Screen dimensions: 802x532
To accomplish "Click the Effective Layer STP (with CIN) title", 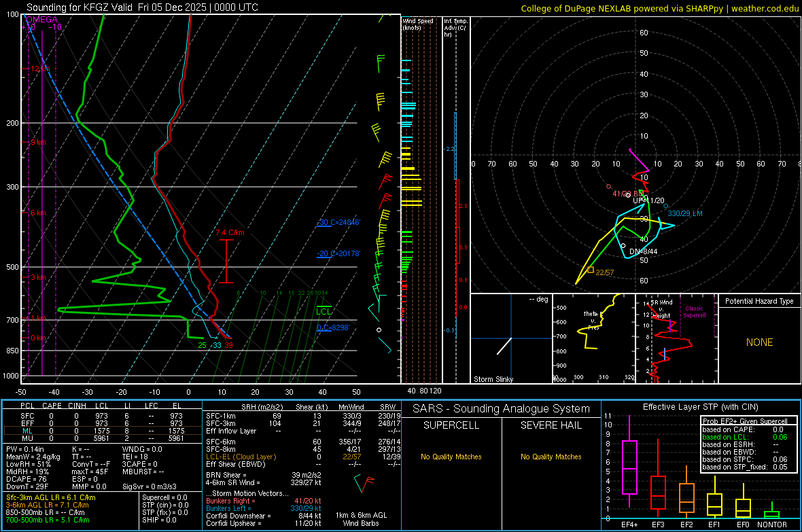I will [700, 407].
